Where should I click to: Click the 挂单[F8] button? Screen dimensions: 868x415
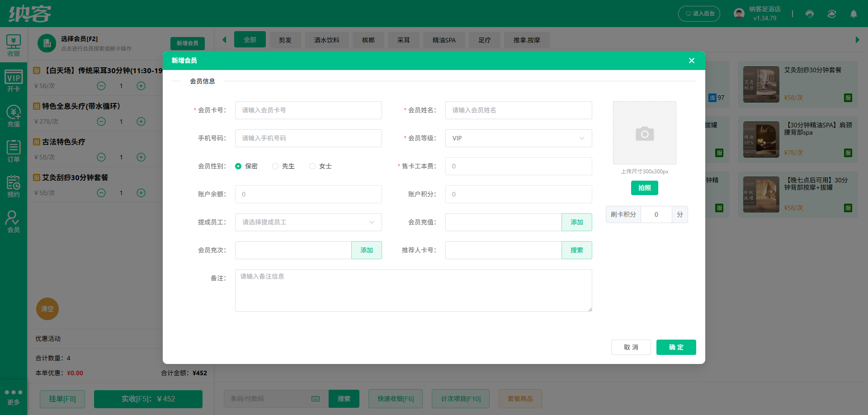[x=62, y=399]
